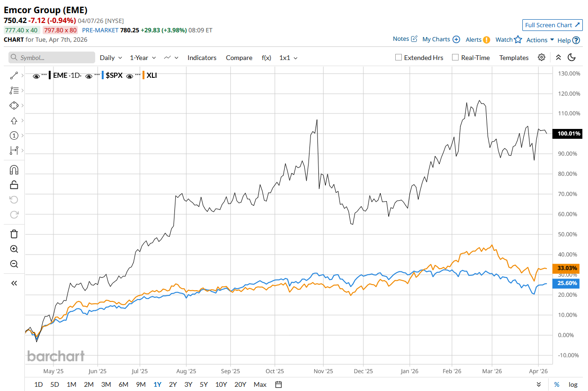Tick the Real-Time checkbox

click(x=455, y=58)
